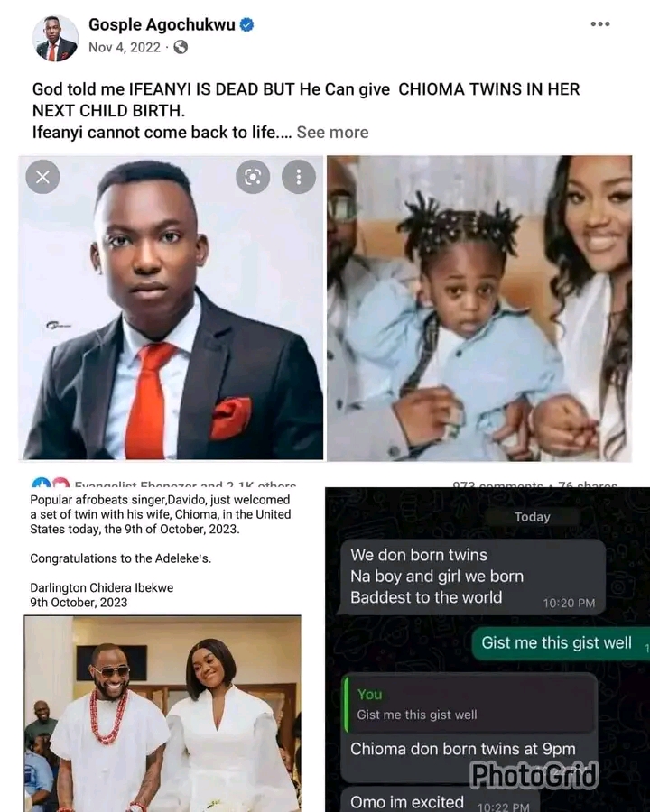Click the like reaction icon
The height and width of the screenshot is (812, 650).
pos(41,484)
